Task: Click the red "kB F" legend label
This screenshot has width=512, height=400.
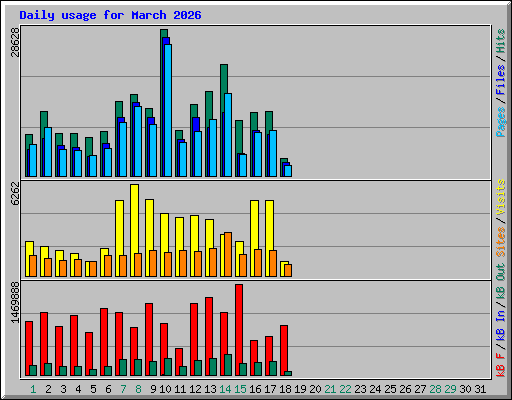Action: 501,365
